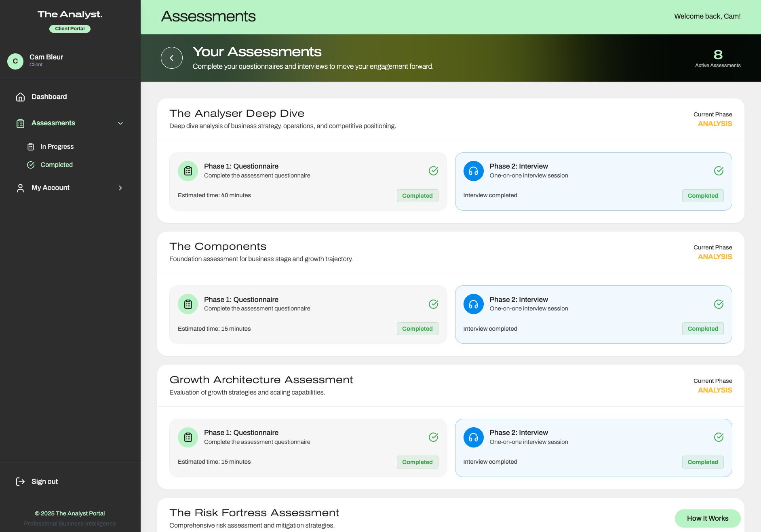Click Analyser Deep Dive questionnaire clipboard icon
The image size is (761, 532).
pyautogui.click(x=188, y=171)
